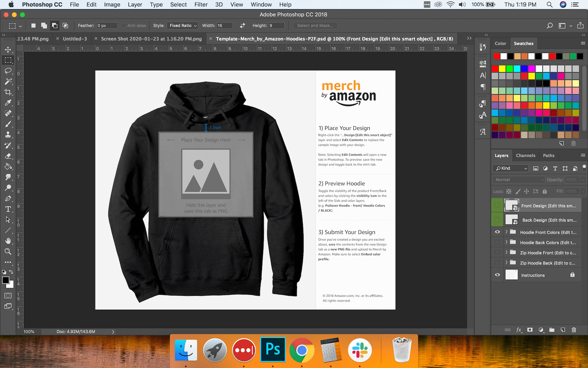Swap width and height values
The image size is (588, 368).
pyautogui.click(x=243, y=25)
